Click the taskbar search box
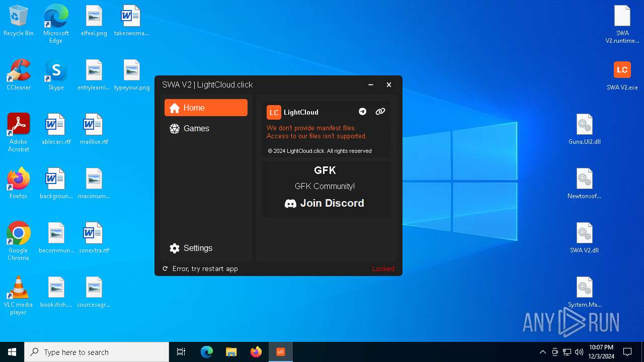Image resolution: width=644 pixels, height=362 pixels. pyautogui.click(x=97, y=352)
